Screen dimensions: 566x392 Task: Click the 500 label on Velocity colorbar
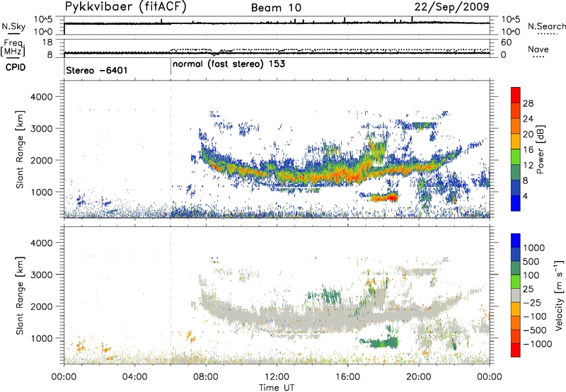531,261
